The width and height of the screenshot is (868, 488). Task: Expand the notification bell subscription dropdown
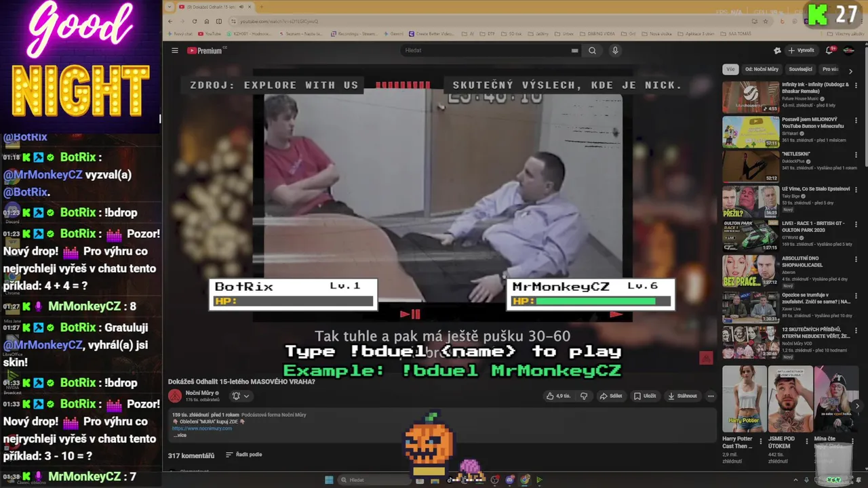[x=241, y=396]
